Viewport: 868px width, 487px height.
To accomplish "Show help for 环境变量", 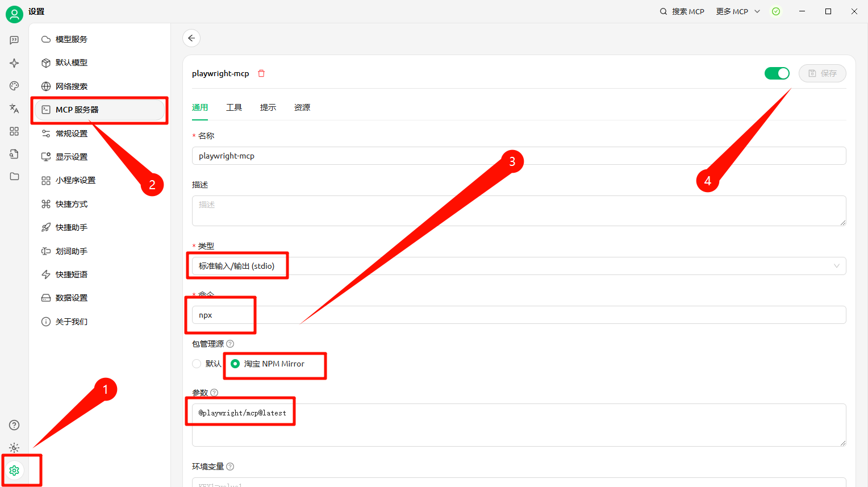I will (x=230, y=467).
